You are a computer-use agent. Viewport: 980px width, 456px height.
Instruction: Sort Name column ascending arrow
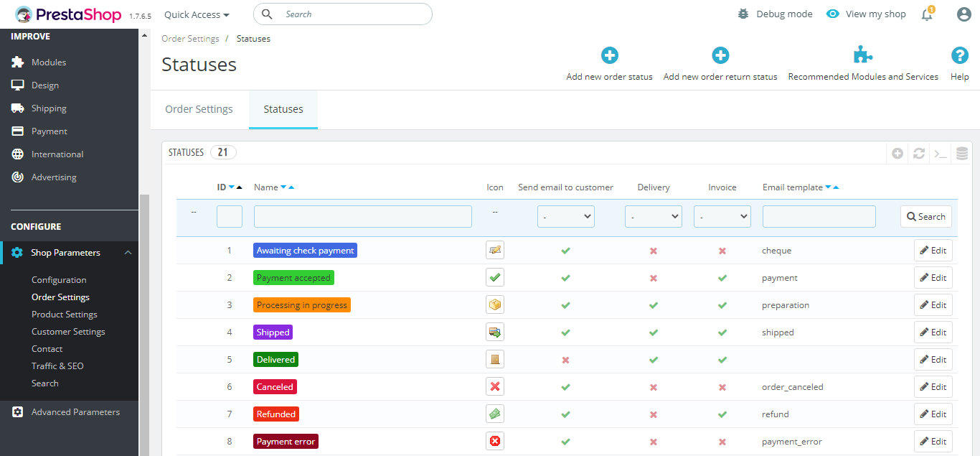pyautogui.click(x=291, y=187)
